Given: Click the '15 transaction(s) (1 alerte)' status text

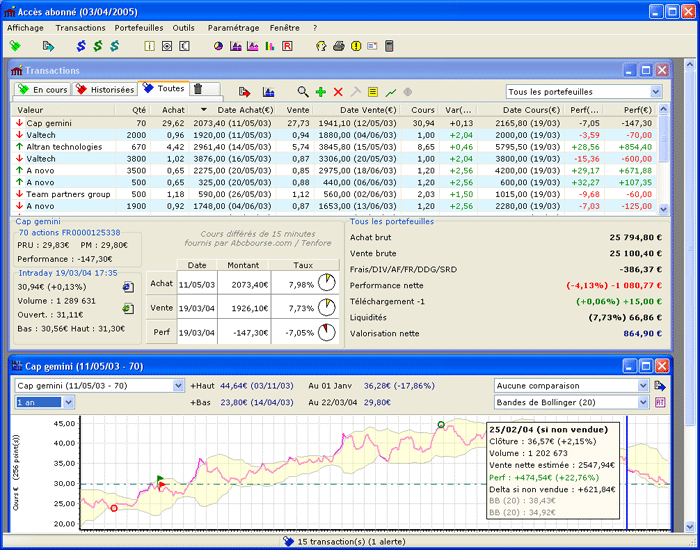Looking at the screenshot, I should [x=351, y=542].
